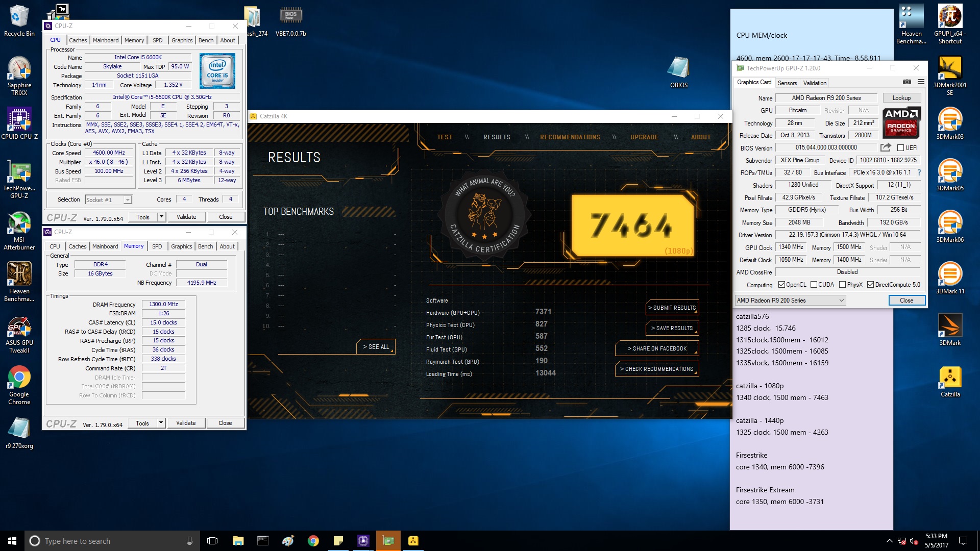
Task: Launch Google Chrome desktop shortcut
Action: coord(19,385)
